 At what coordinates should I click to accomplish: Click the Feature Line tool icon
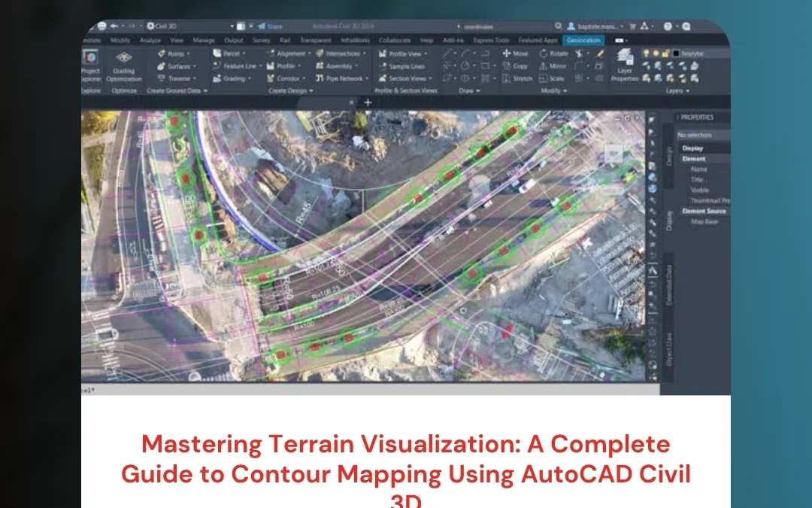(x=217, y=65)
